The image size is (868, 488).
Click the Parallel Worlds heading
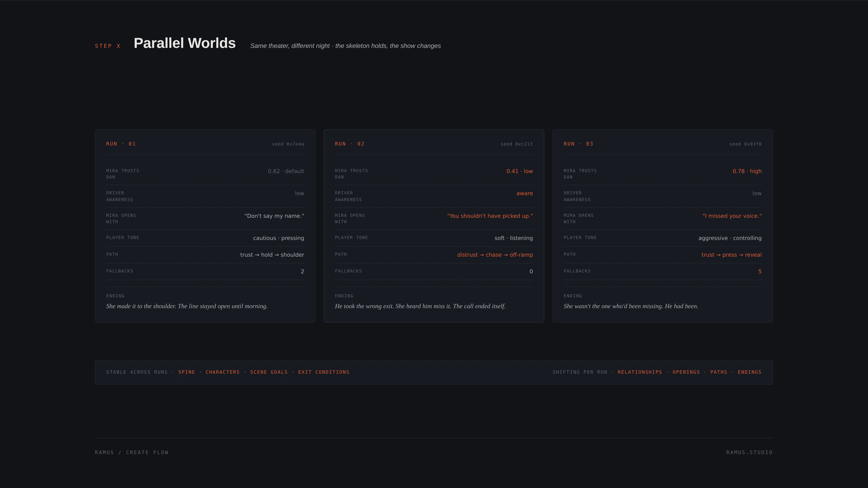[185, 43]
